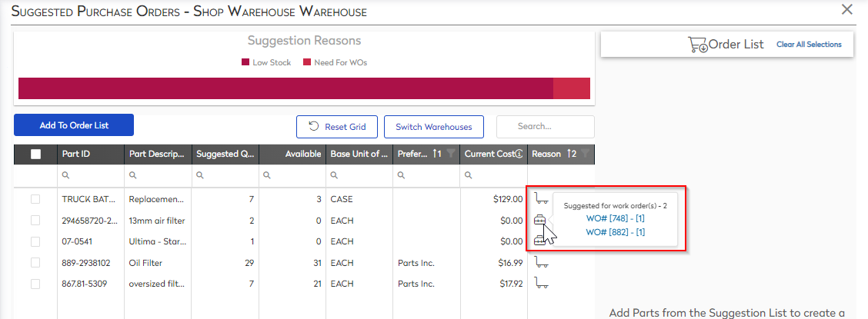Click cart reason icon for 867.81-5309 row

(542, 284)
